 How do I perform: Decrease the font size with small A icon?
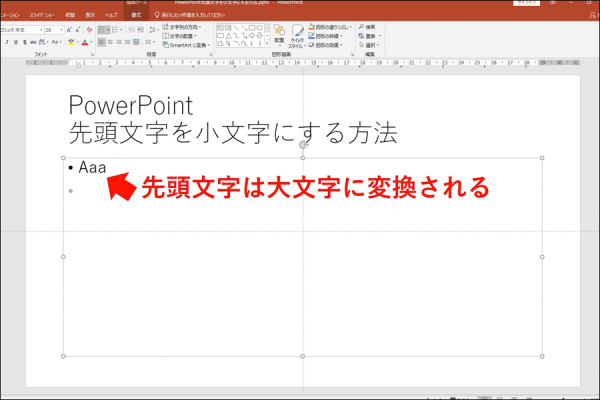pos(77,30)
